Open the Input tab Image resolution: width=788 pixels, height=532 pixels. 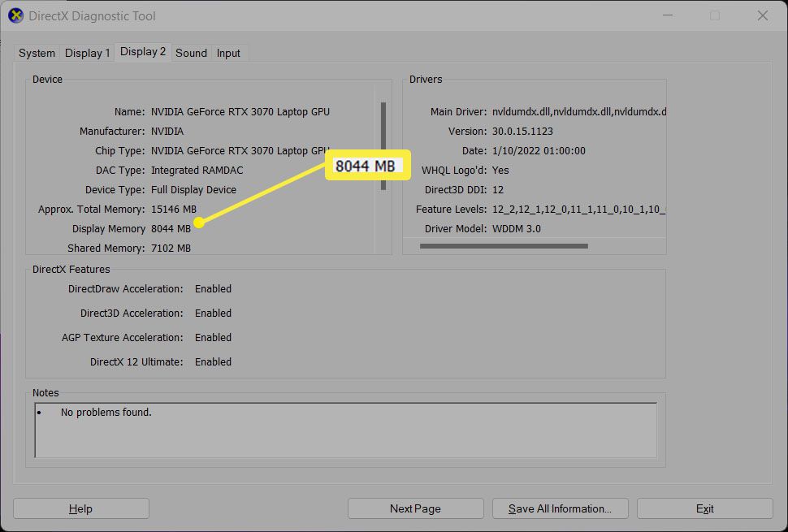click(x=228, y=53)
